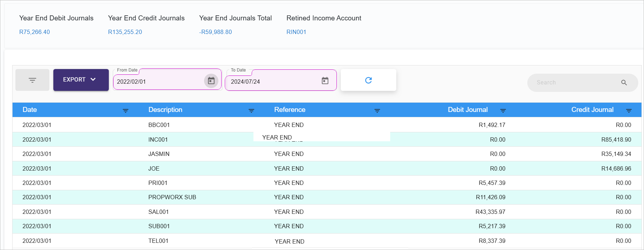This screenshot has width=644, height=250.
Task: Select the SUB001 row description
Action: coord(159,226)
